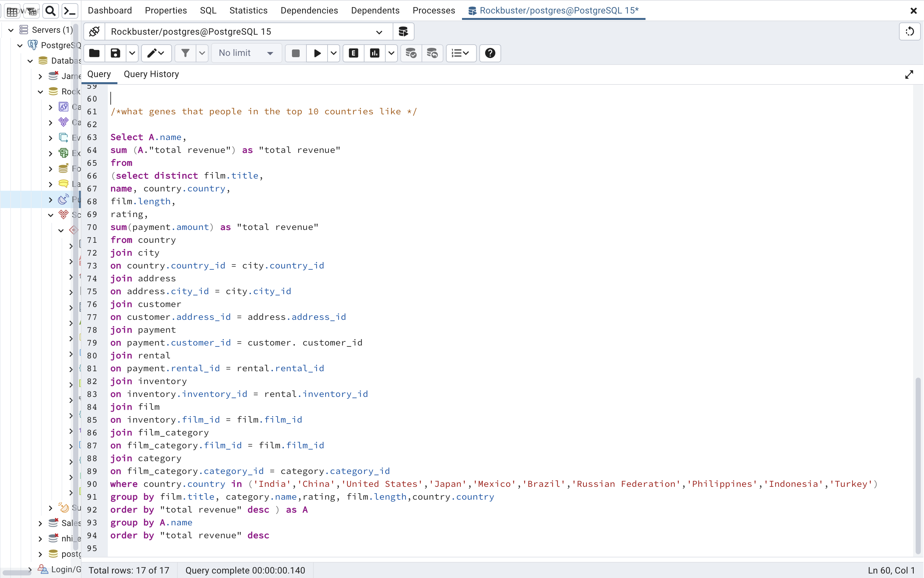
Task: Click the PostgreSQL elephant server icon
Action: point(33,45)
